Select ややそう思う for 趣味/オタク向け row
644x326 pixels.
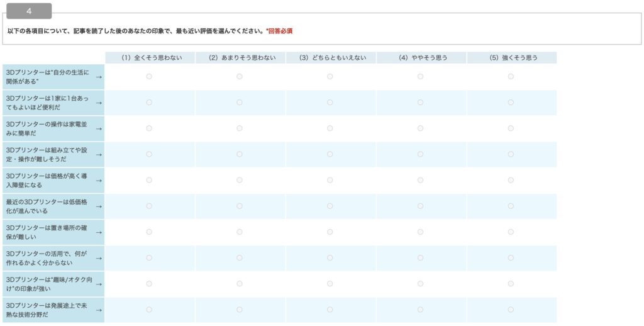pyautogui.click(x=420, y=284)
